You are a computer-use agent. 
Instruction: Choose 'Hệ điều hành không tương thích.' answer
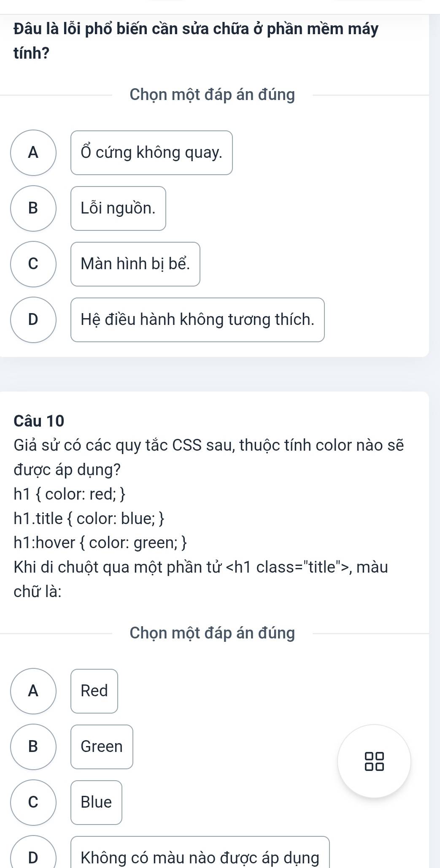[197, 319]
